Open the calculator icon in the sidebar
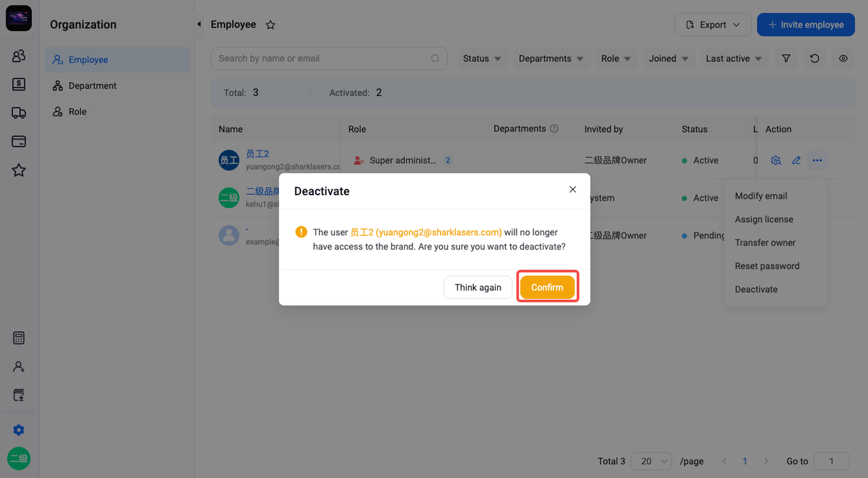Viewport: 868px width, 478px height. point(19,338)
